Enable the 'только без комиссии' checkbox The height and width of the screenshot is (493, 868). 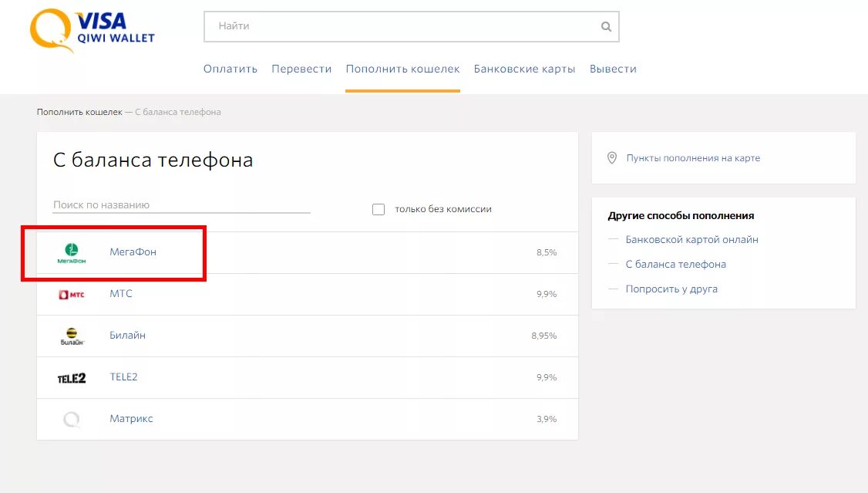378,209
